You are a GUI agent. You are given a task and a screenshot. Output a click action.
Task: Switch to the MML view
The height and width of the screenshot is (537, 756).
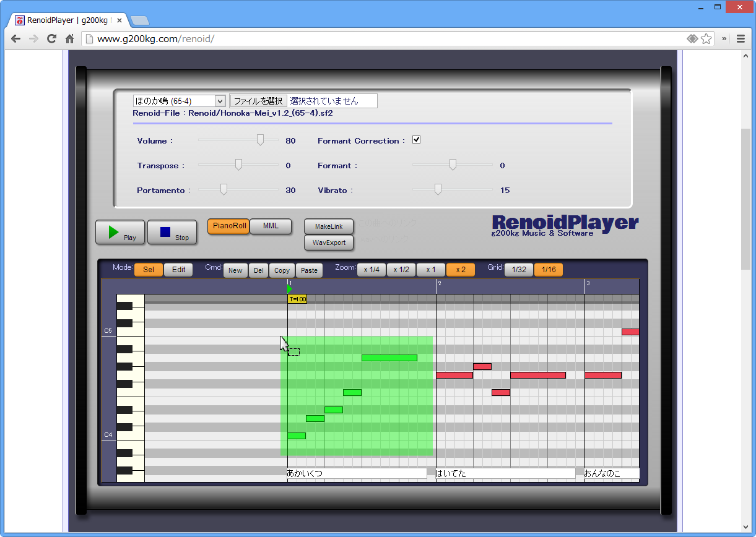click(x=271, y=226)
